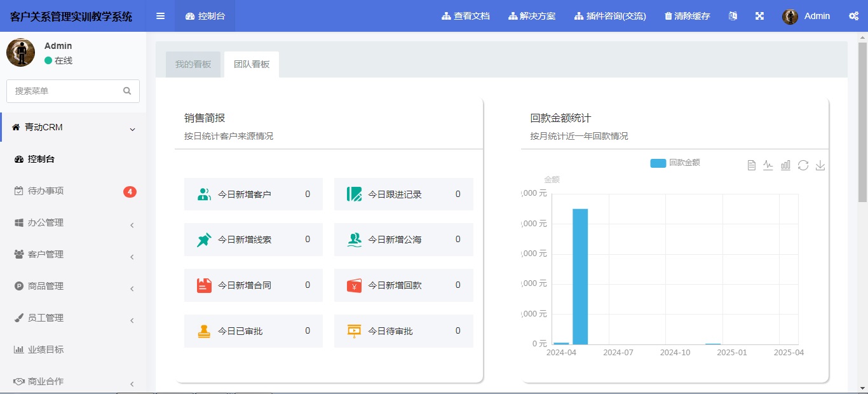Image resolution: width=868 pixels, height=394 pixels.
Task: Expand the 办公管理 menu
Action: [x=73, y=223]
